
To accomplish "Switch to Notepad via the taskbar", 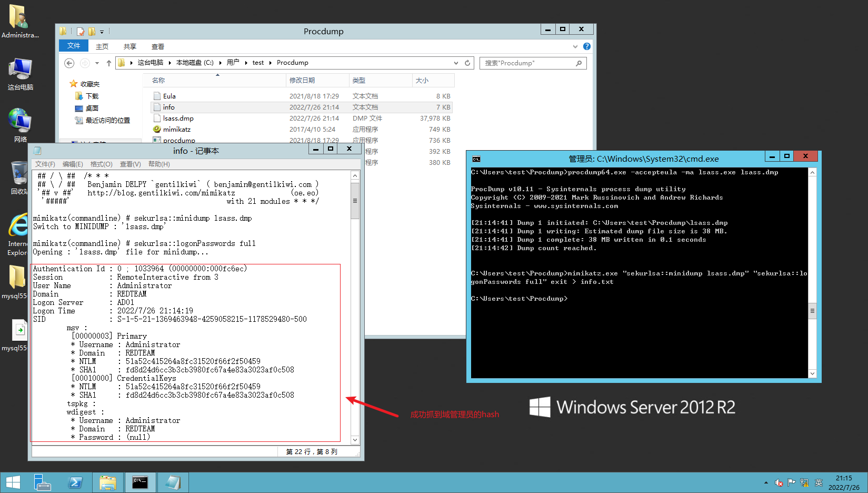I will (x=173, y=482).
